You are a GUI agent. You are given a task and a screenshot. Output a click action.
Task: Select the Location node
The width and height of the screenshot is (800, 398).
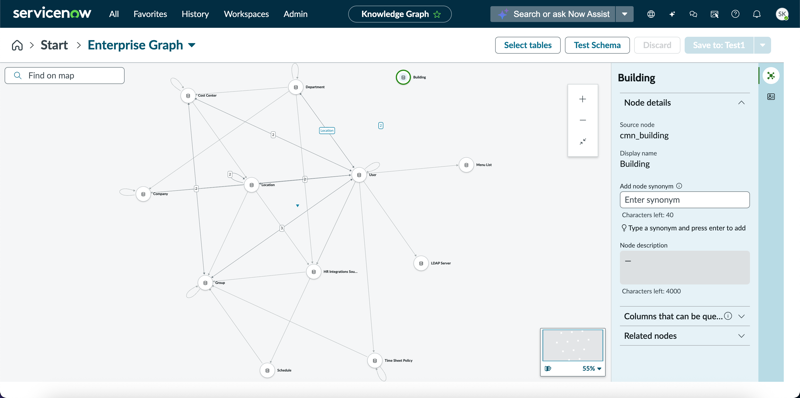(252, 185)
